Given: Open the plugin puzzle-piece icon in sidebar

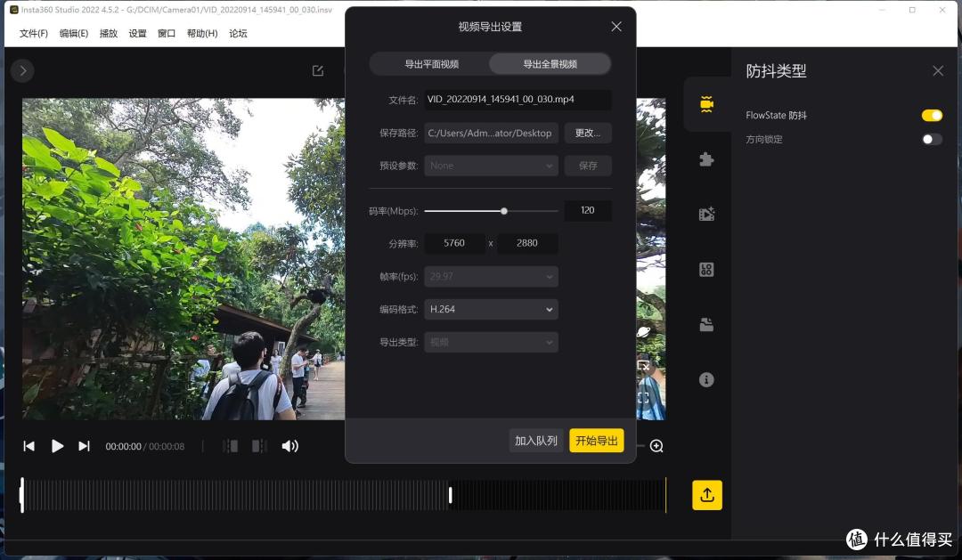Looking at the screenshot, I should pyautogui.click(x=706, y=159).
